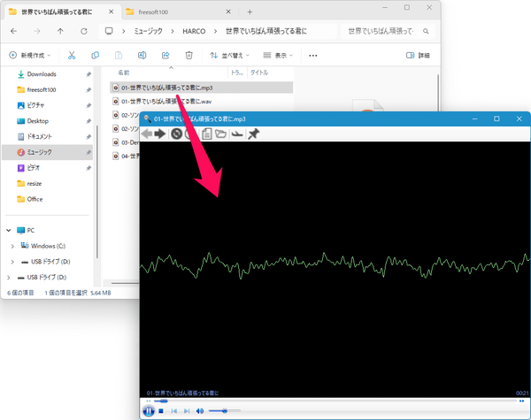Go to next file in preview toolbar
Viewport: 531px width, 420px height.
pyautogui.click(x=160, y=134)
